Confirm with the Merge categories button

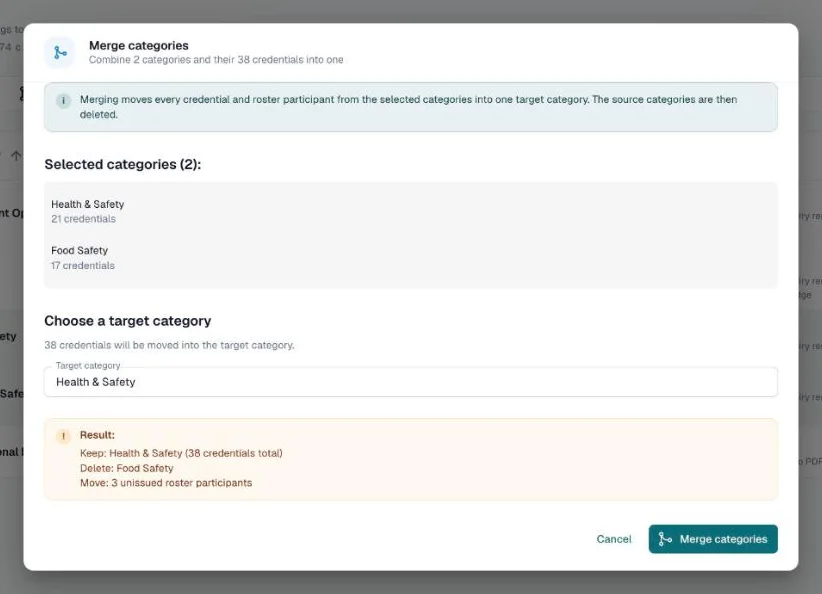(x=713, y=539)
